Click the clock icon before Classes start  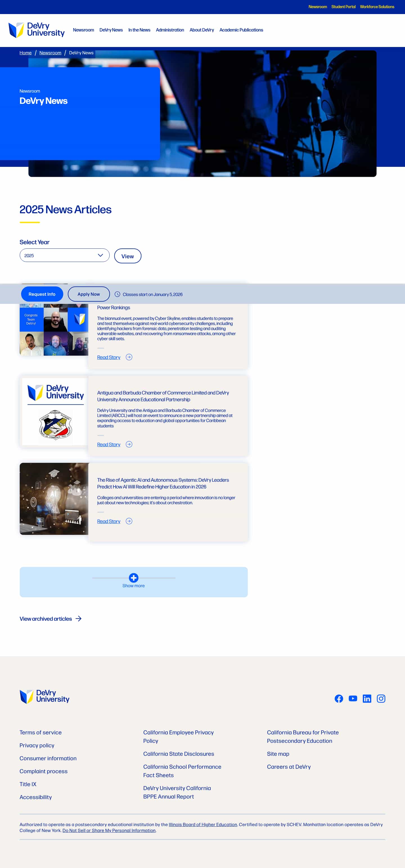[117, 294]
